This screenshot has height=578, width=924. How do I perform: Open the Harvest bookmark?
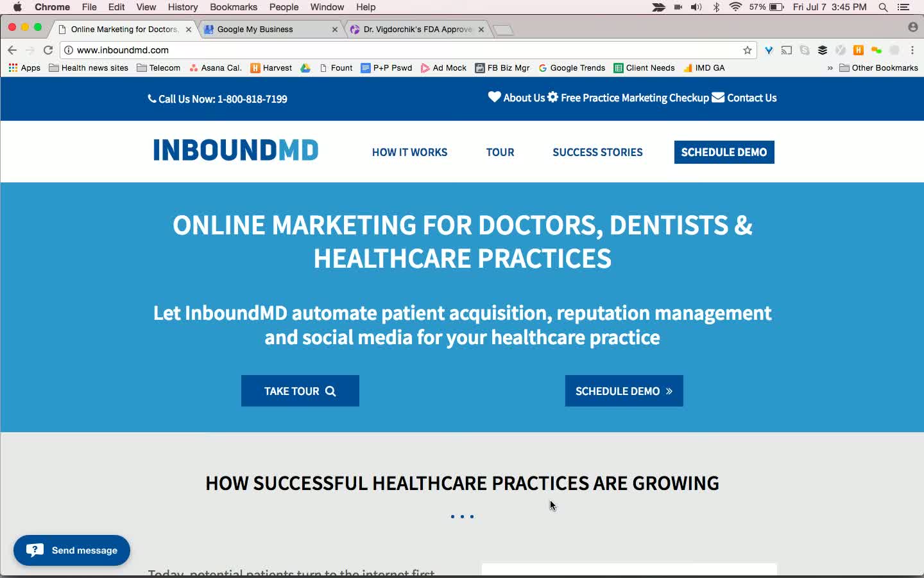point(271,68)
